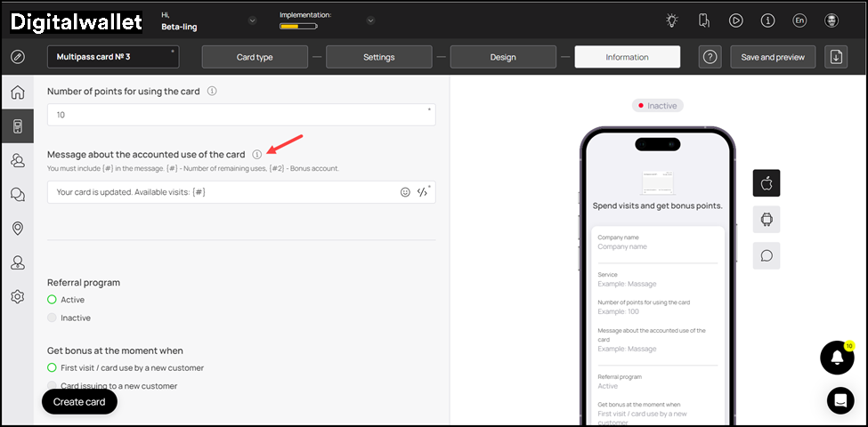Select Card issuing to a new customer
This screenshot has height=427, width=868.
pos(52,385)
